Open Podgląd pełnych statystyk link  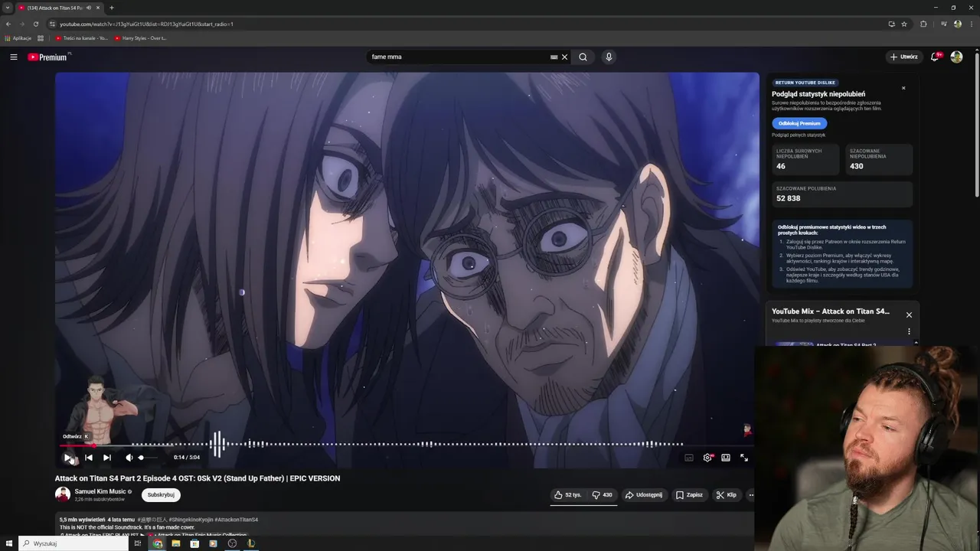click(799, 135)
